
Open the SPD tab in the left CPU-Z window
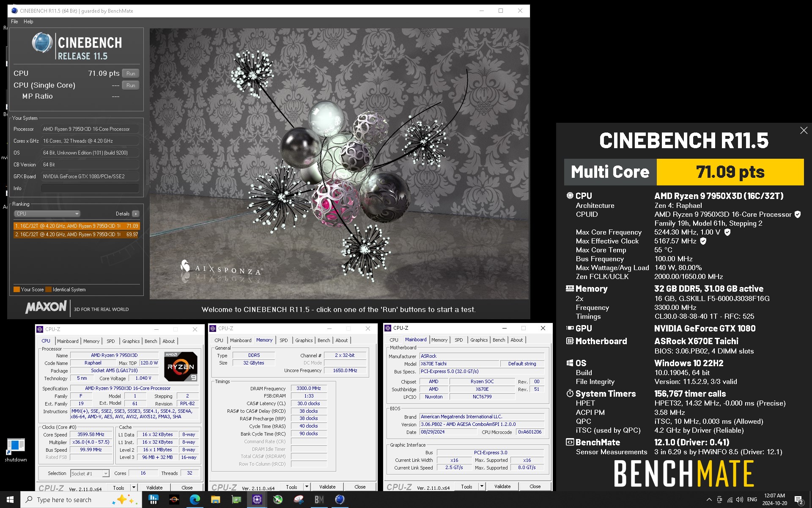(111, 341)
